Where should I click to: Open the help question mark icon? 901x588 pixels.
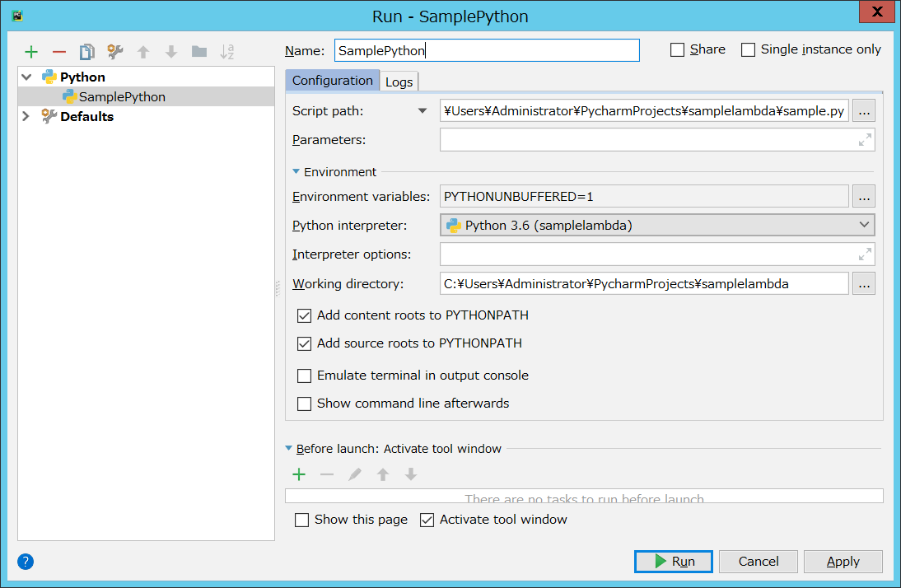(x=25, y=562)
